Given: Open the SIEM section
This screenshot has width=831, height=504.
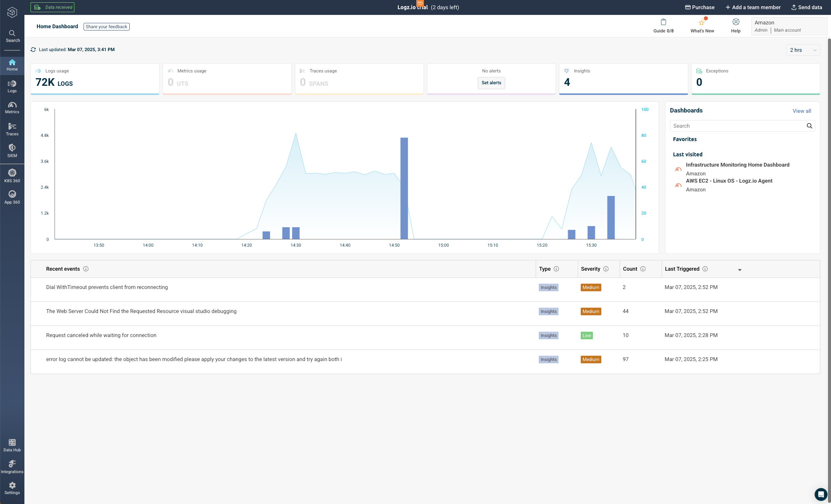Looking at the screenshot, I should (12, 151).
